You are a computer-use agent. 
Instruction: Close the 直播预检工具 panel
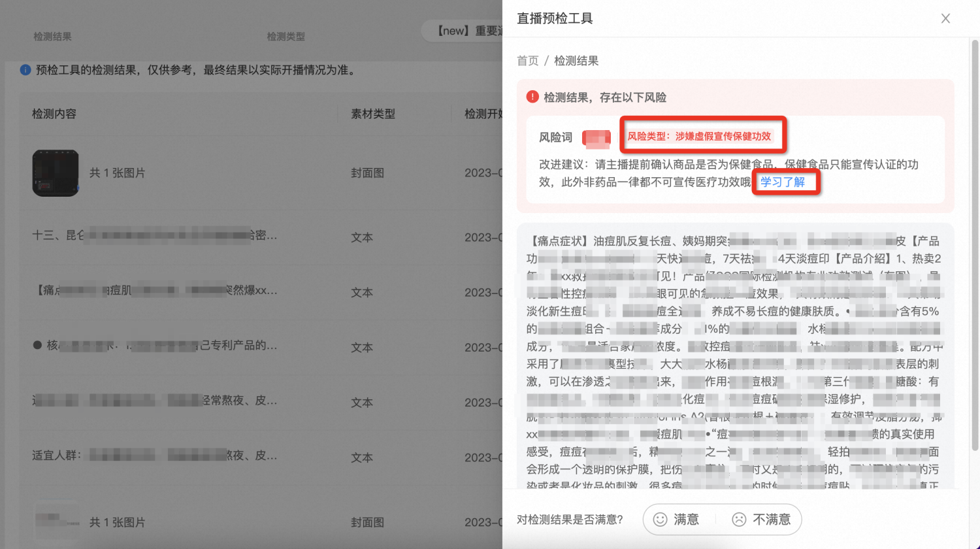point(945,18)
